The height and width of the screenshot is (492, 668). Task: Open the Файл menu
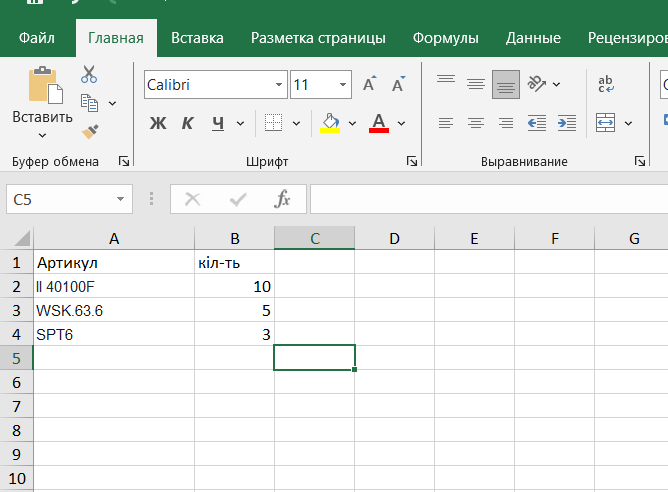click(37, 39)
